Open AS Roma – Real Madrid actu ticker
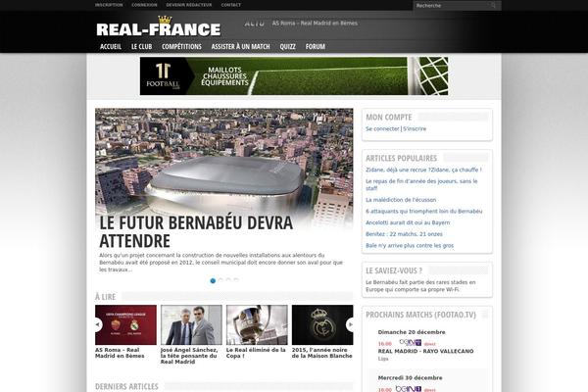588x392 pixels. (x=315, y=24)
